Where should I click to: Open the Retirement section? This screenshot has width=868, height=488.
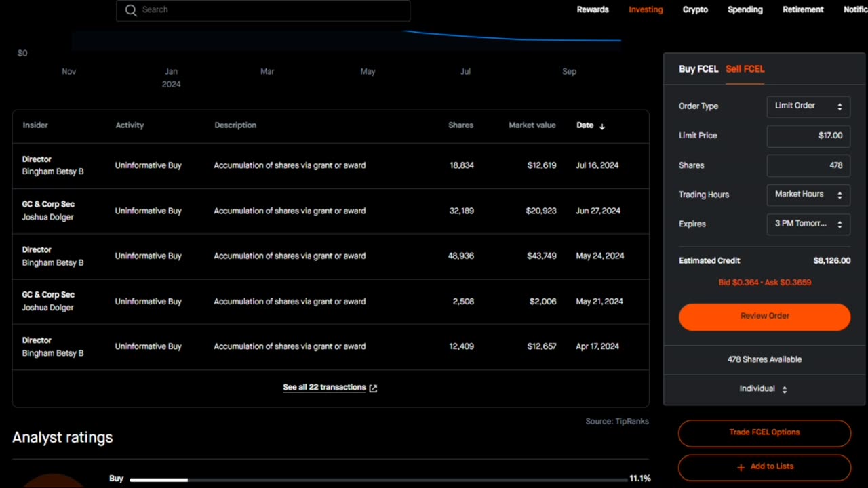tap(803, 9)
